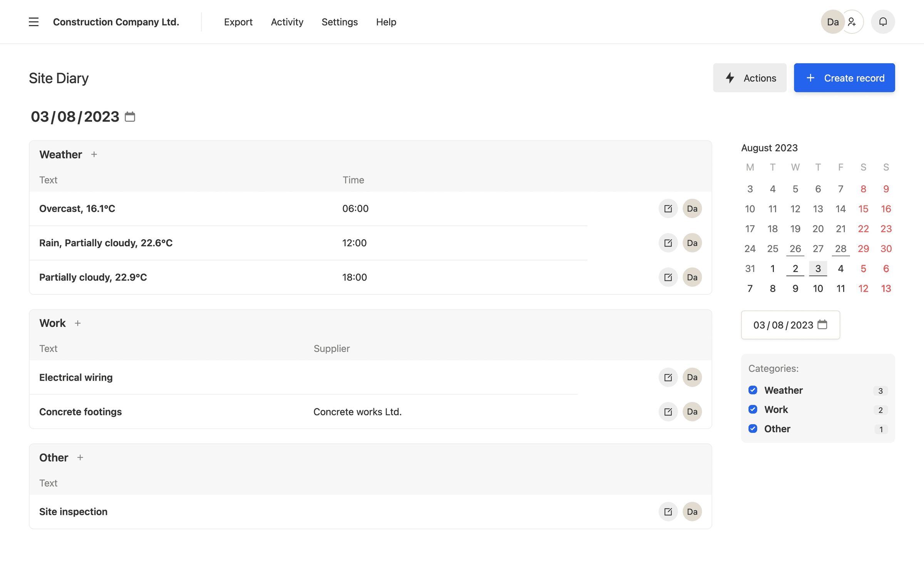Add a new Work entry with plus
The width and height of the screenshot is (924, 578).
[x=78, y=323]
